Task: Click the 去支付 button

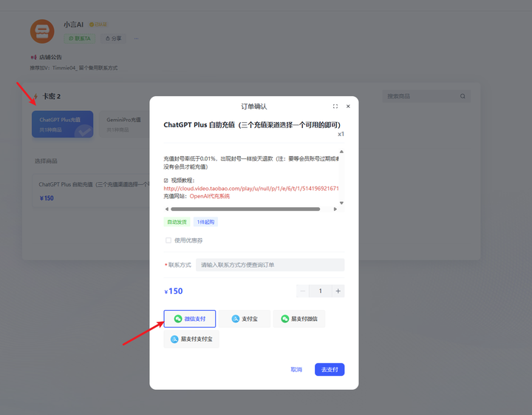Action: click(330, 369)
